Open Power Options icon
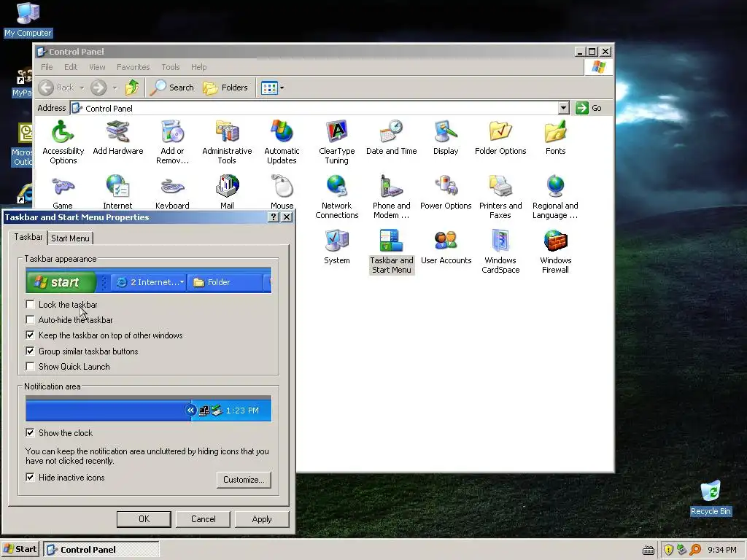 (x=446, y=192)
